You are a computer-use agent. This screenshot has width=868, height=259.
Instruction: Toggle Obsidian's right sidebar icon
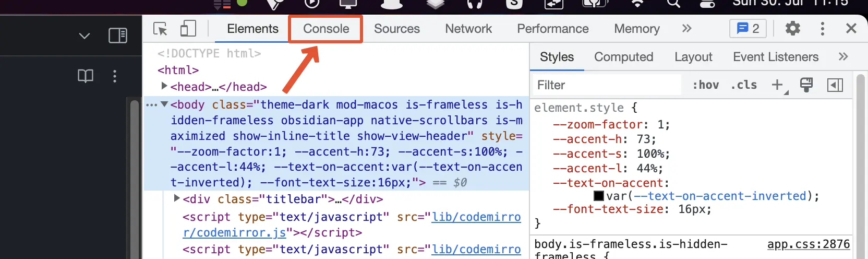118,36
